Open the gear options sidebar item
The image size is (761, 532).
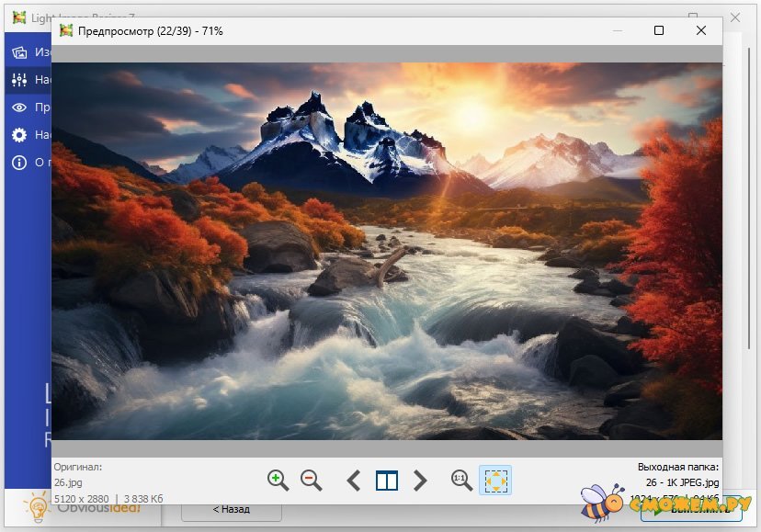(20, 135)
